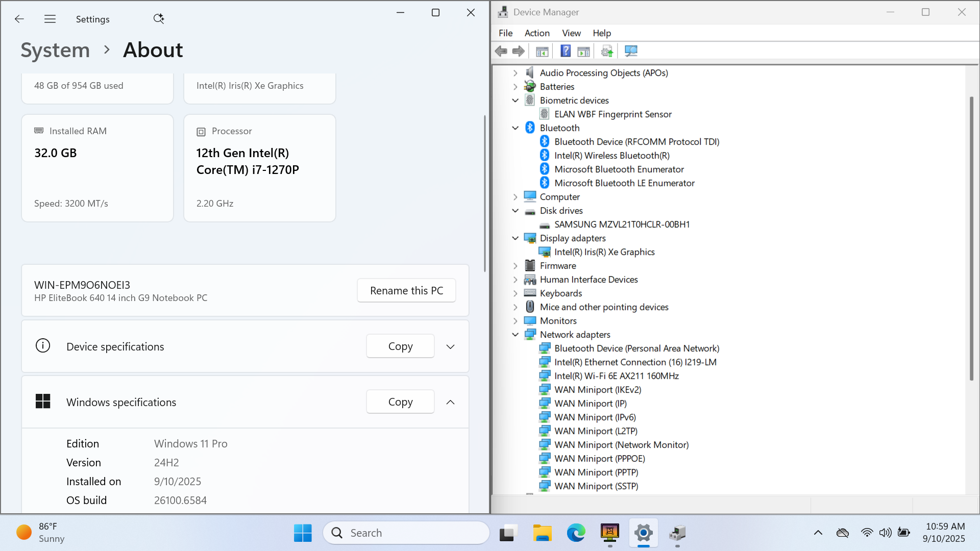980x551 pixels.
Task: Click the Device Manager vertical scrollbar thumb
Action: [x=971, y=237]
